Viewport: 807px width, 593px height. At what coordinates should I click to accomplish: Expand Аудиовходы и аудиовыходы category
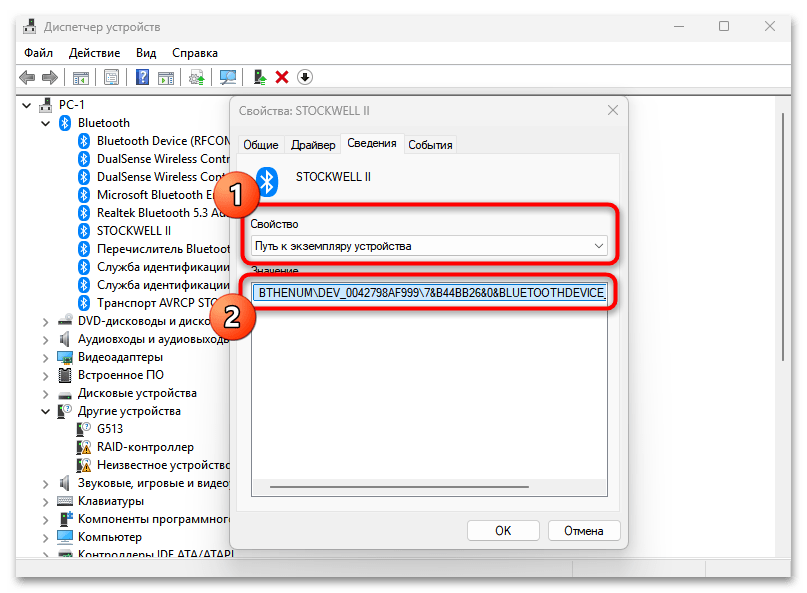tap(46, 340)
